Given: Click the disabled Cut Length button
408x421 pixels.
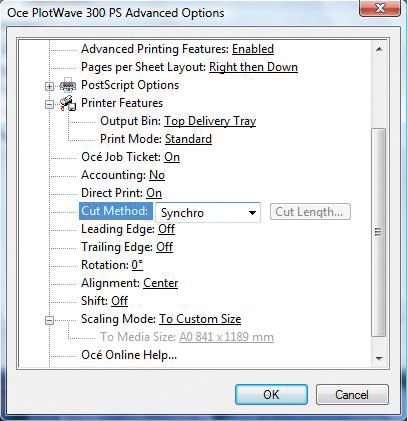Looking at the screenshot, I should pos(310,212).
